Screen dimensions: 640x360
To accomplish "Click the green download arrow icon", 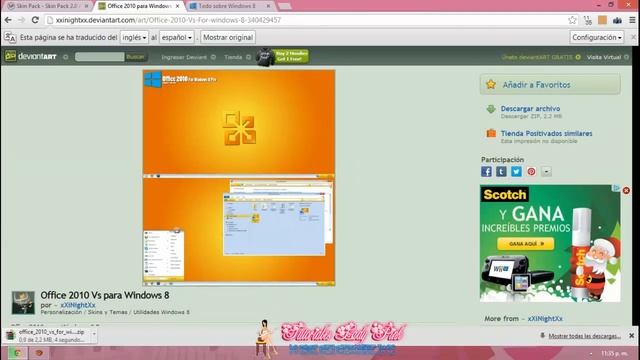I will tap(491, 109).
